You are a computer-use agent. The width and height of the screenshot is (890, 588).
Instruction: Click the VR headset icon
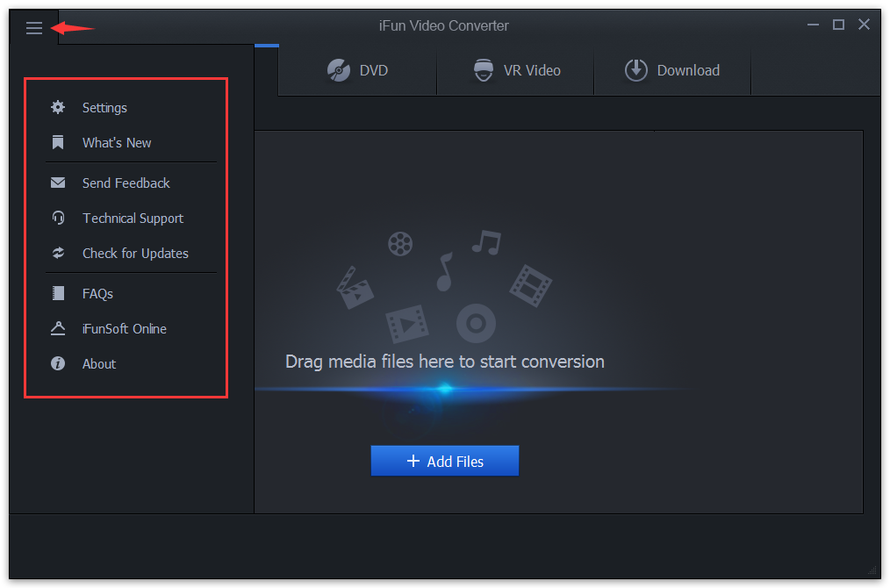(484, 70)
